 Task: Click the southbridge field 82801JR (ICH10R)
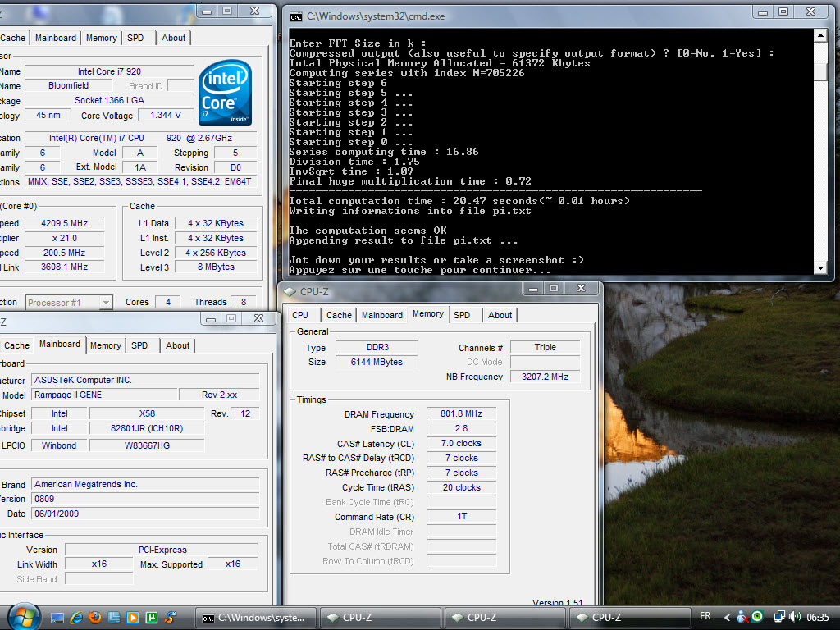tap(147, 428)
